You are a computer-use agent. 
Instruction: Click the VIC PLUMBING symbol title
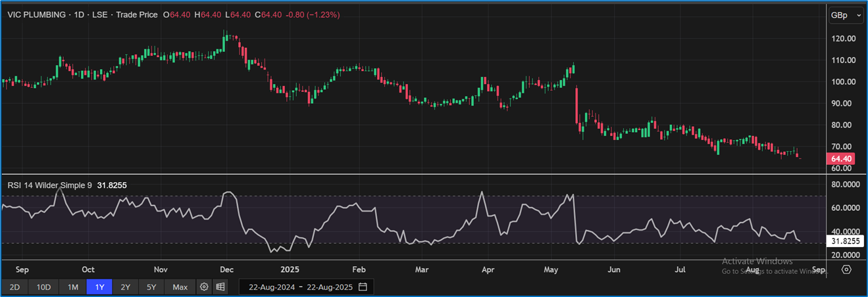pyautogui.click(x=37, y=14)
